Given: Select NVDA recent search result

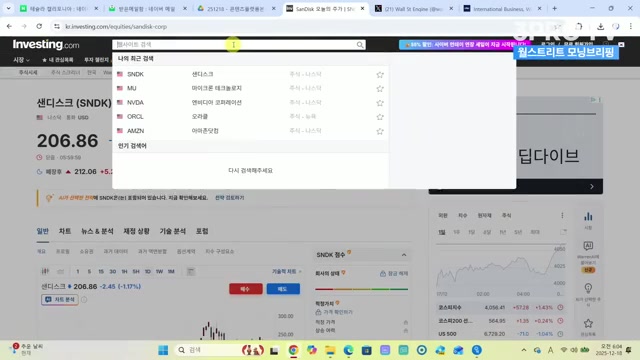Looking at the screenshot, I should [x=250, y=102].
